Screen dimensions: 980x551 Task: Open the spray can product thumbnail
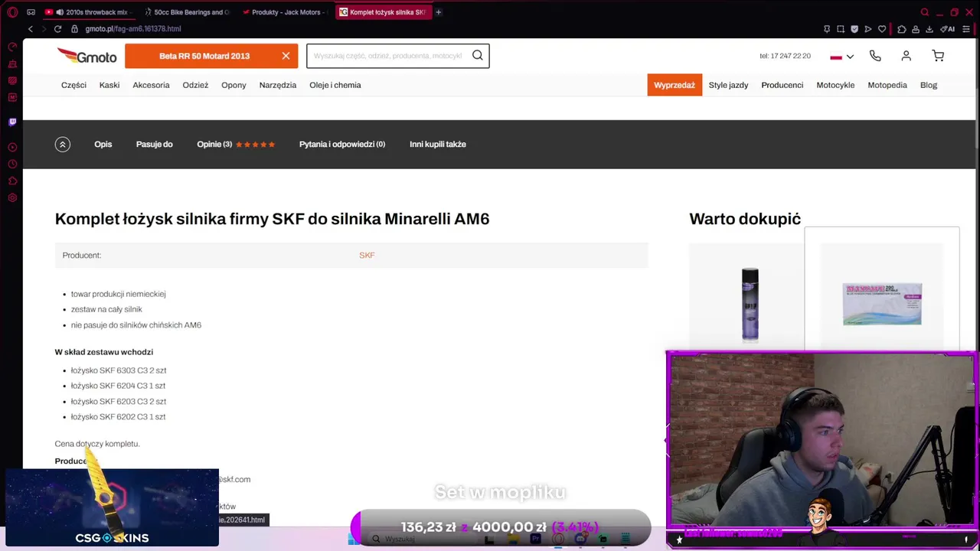(750, 304)
